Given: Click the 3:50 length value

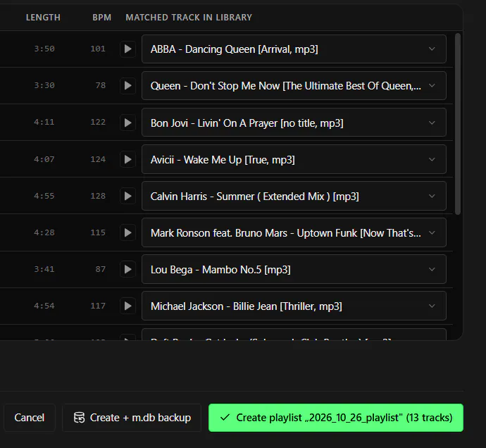Looking at the screenshot, I should (44, 49).
